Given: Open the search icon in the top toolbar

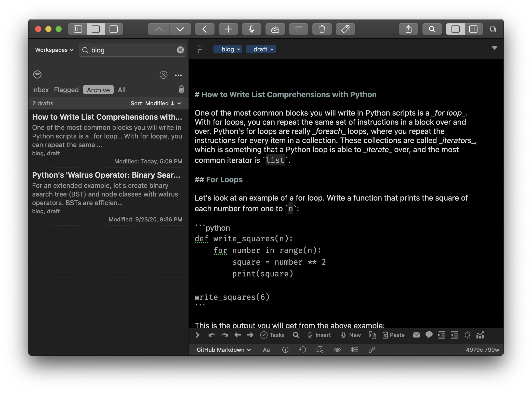Looking at the screenshot, I should 432,29.
